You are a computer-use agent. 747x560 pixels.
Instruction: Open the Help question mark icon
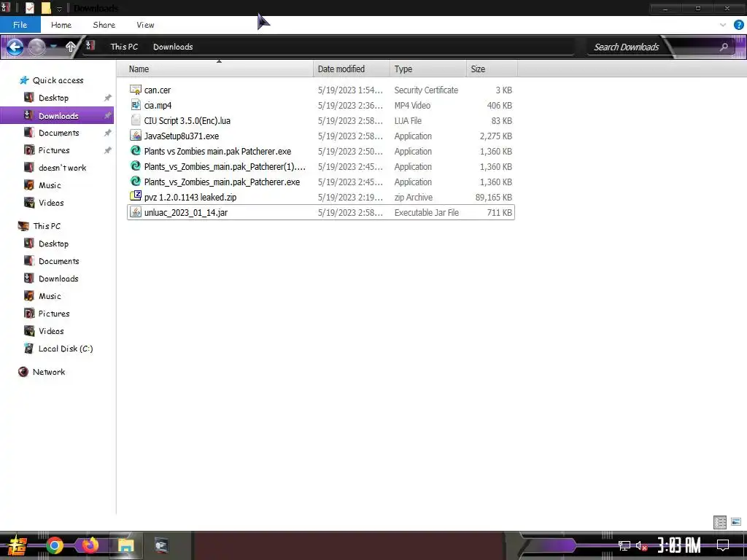tap(738, 25)
